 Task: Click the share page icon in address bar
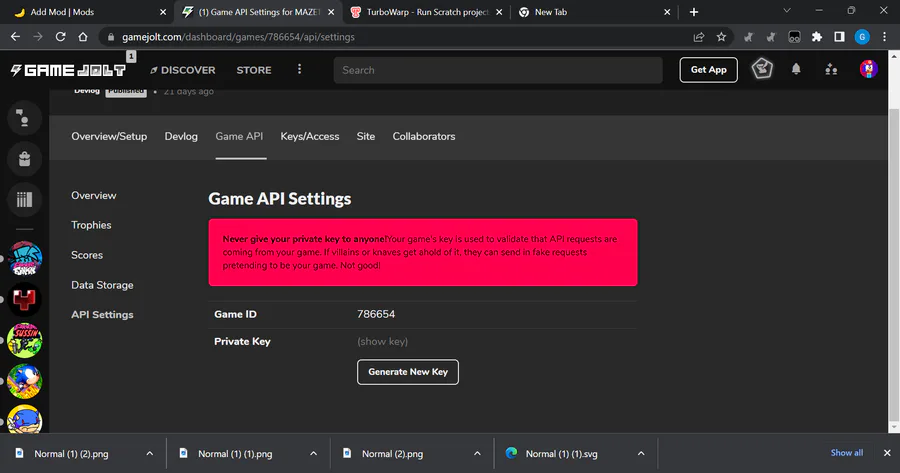(699, 37)
